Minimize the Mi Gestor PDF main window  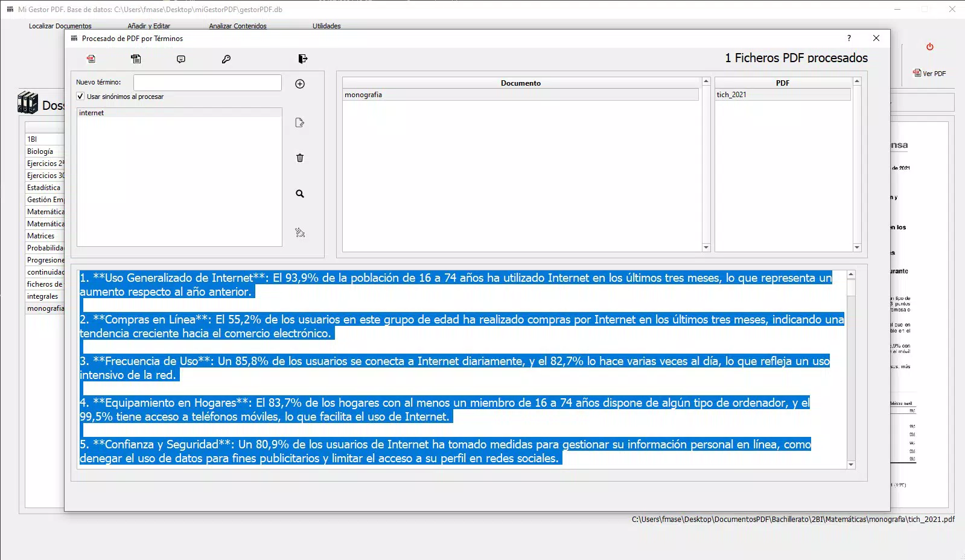coord(897,9)
